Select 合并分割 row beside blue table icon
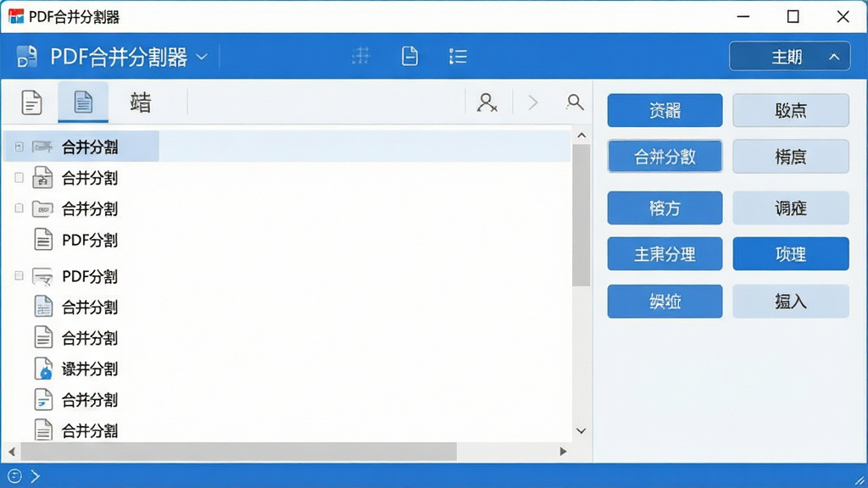The image size is (868, 488). 90,307
